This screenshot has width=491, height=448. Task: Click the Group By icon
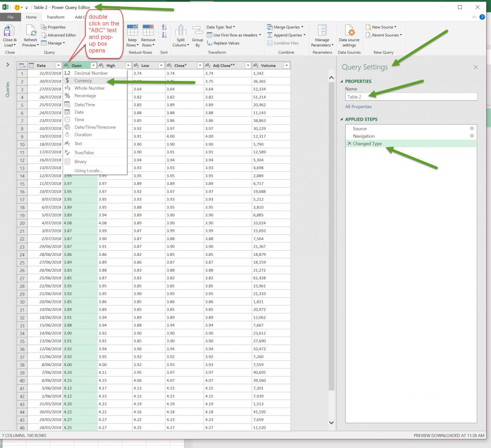click(198, 32)
